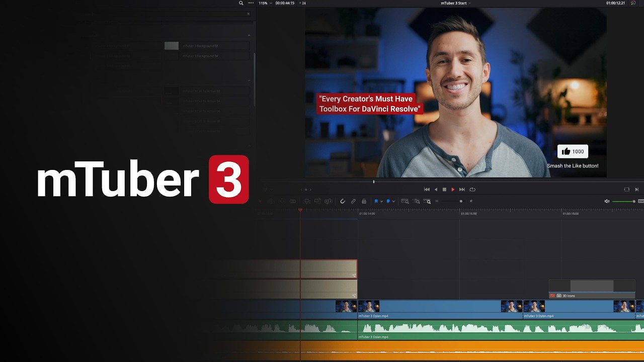This screenshot has width=644, height=362.
Task: Close the left panel with the X
Action: click(248, 14)
